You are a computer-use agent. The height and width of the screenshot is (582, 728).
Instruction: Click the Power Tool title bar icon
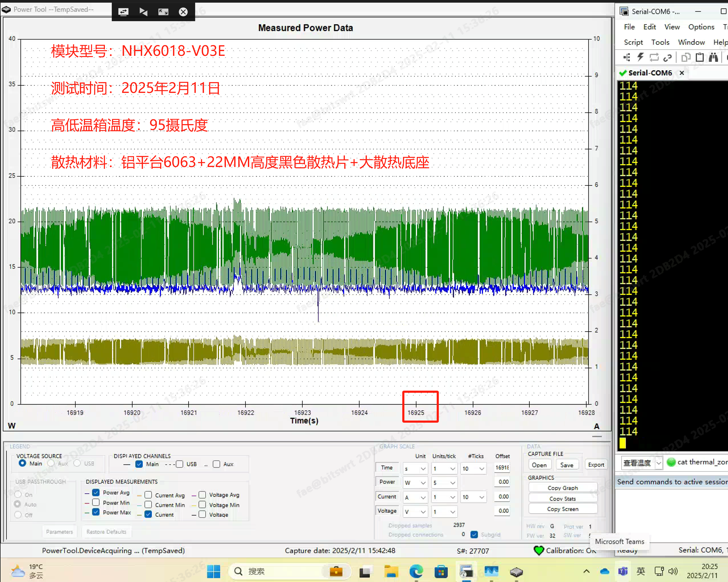6,10
